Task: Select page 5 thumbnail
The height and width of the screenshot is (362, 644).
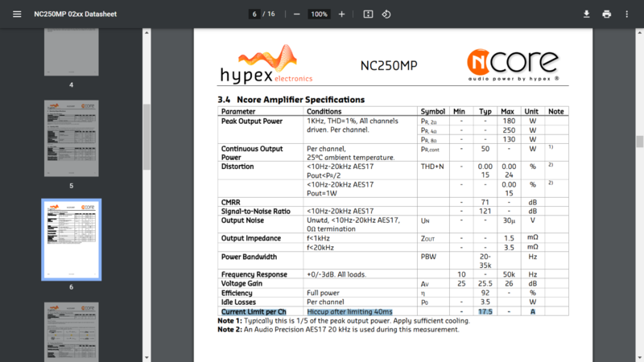Action: (x=71, y=138)
